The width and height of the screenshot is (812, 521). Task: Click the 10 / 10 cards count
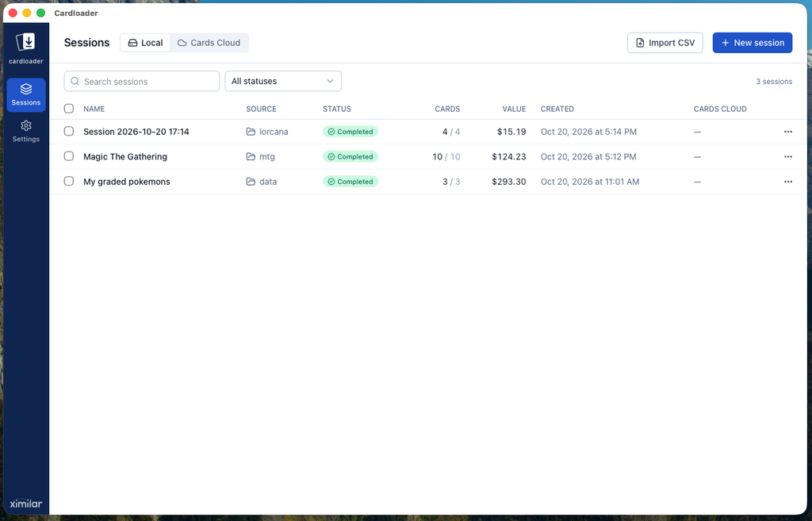pyautogui.click(x=446, y=156)
